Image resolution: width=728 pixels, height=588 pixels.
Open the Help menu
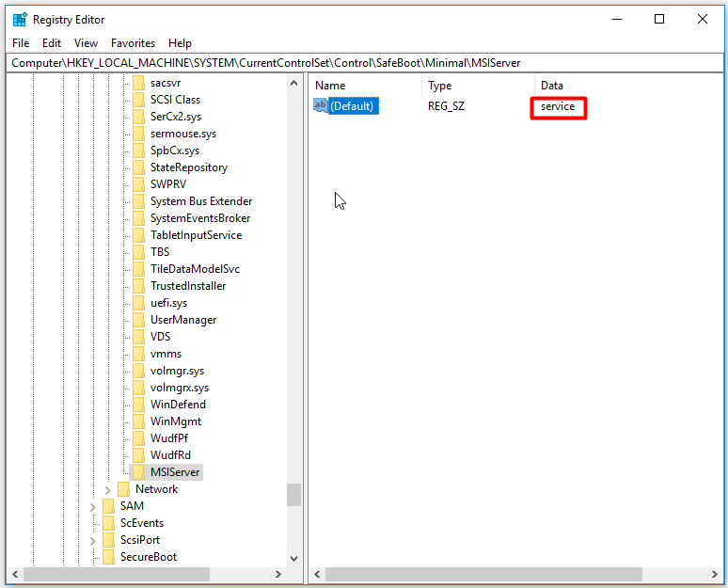click(180, 43)
